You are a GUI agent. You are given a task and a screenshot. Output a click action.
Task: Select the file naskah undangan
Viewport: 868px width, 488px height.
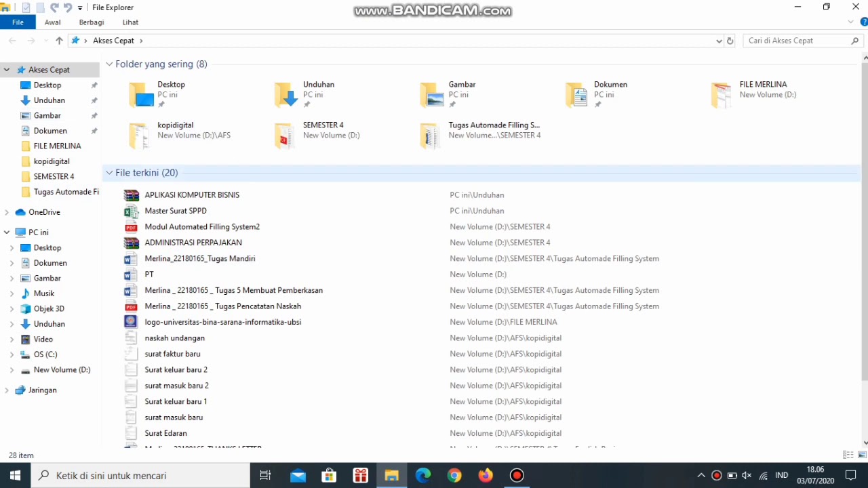click(x=175, y=338)
